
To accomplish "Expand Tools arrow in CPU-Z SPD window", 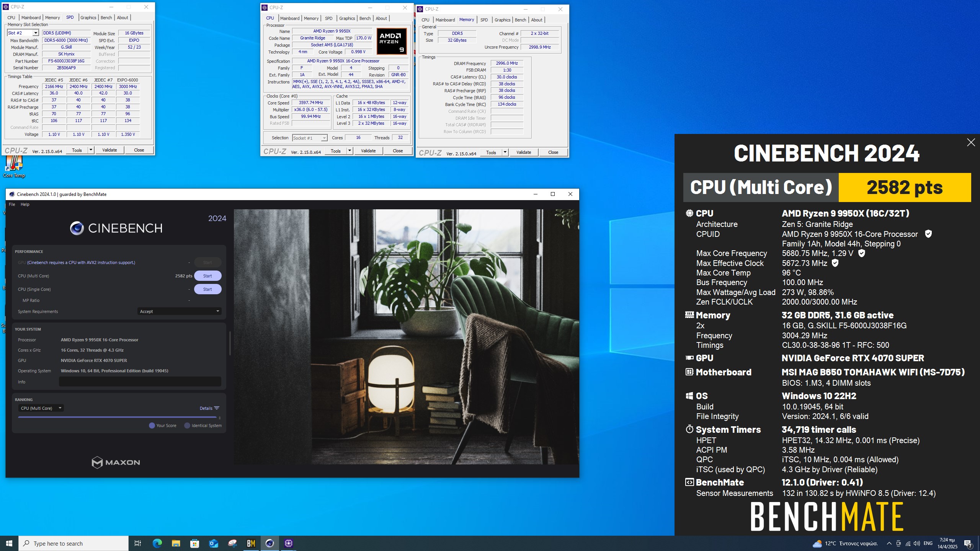I will (91, 150).
